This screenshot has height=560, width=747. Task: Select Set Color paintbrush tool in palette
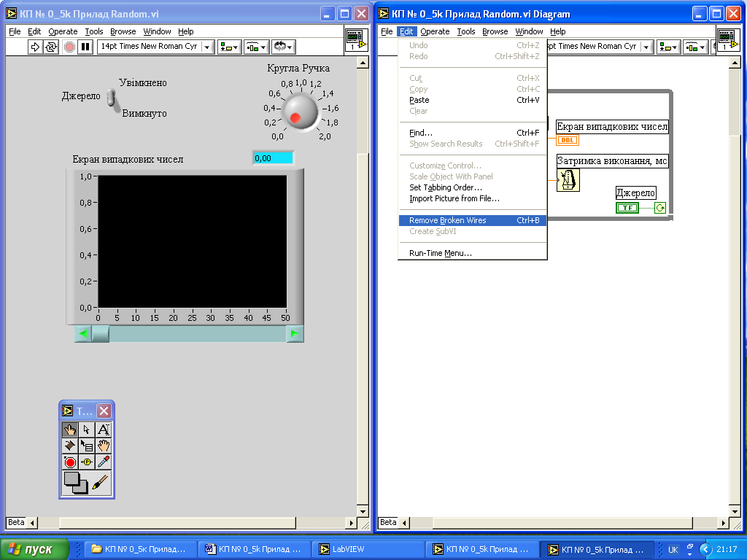101,483
